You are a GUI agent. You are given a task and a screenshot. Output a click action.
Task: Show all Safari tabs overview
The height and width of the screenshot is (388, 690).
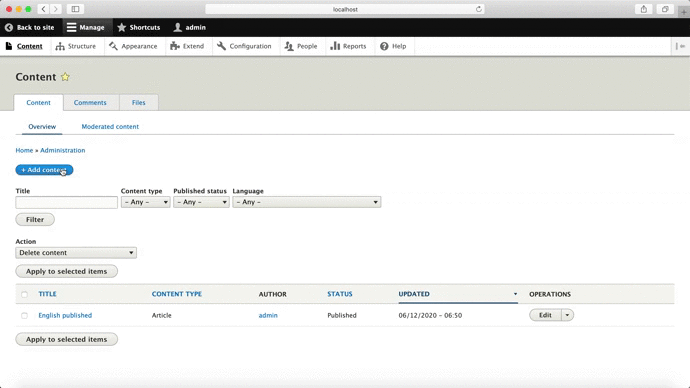coord(665,9)
